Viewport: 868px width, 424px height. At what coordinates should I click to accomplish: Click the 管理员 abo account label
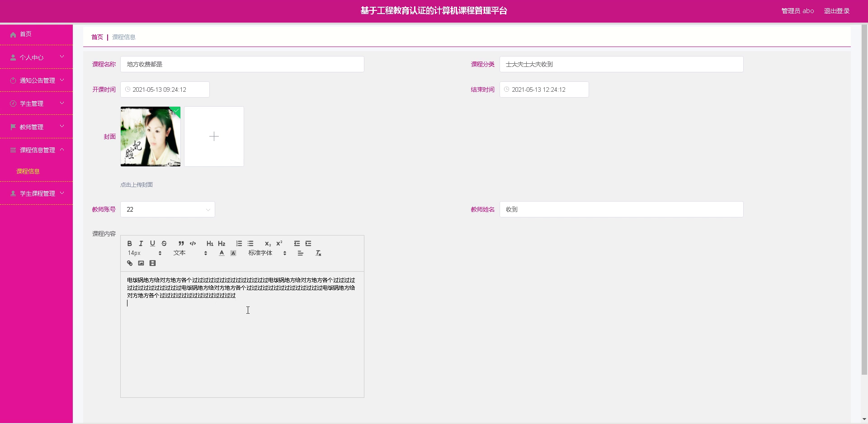click(x=797, y=11)
